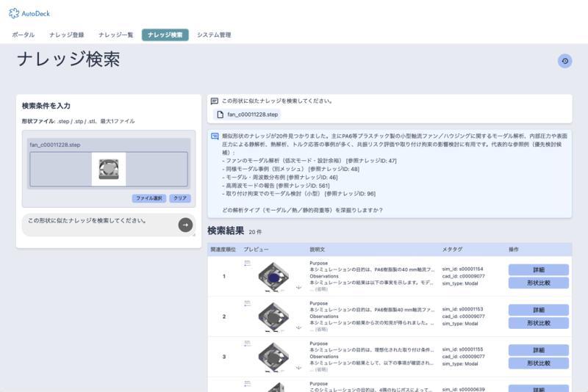Click the legend icon above rank 3 preview
The height and width of the screenshot is (392, 588).
click(x=247, y=344)
